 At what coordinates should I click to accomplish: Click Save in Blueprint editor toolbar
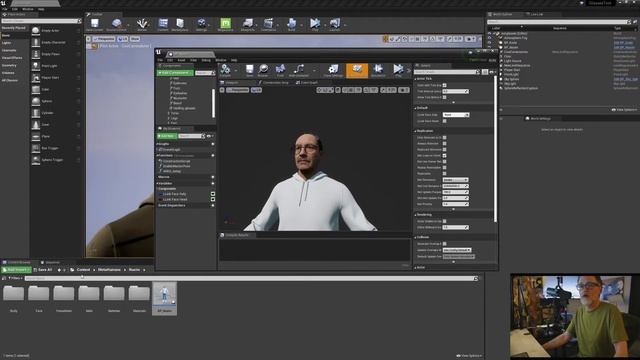click(249, 71)
